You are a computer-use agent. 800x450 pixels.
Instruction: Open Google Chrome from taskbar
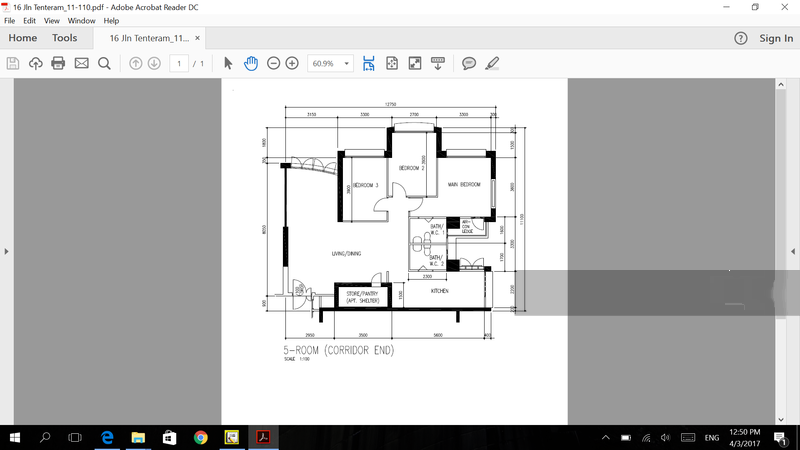(x=201, y=437)
